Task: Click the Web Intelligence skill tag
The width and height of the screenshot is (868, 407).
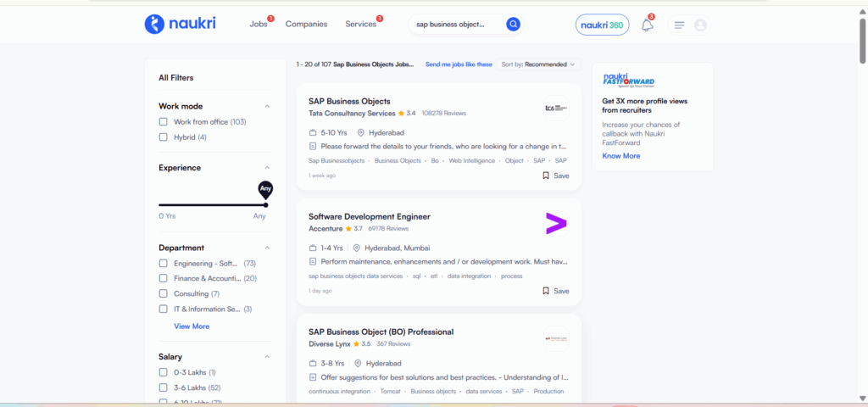Action: tap(471, 160)
